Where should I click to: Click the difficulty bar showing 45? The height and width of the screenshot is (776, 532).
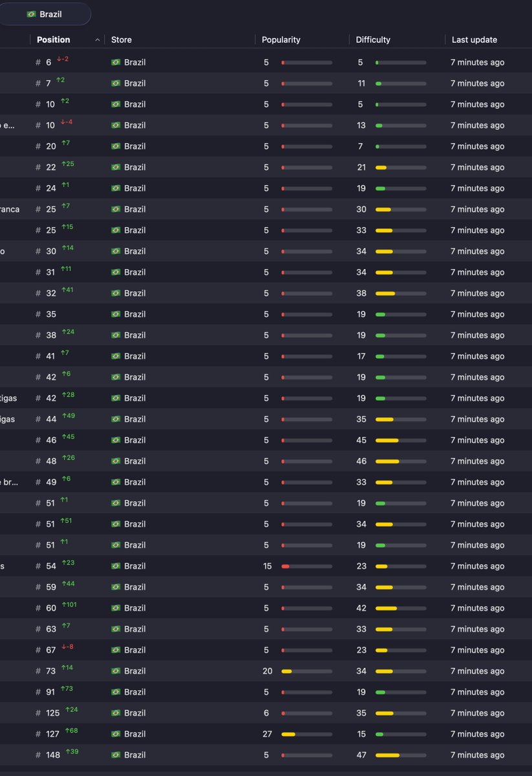401,440
